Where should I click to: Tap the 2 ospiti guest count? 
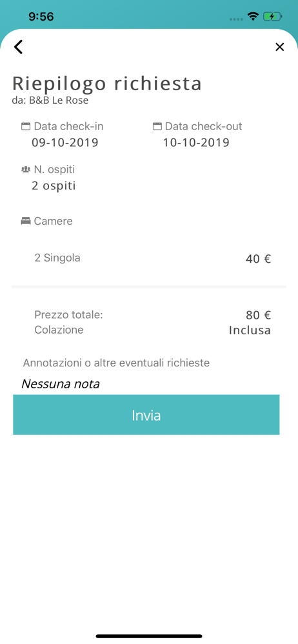pos(54,186)
